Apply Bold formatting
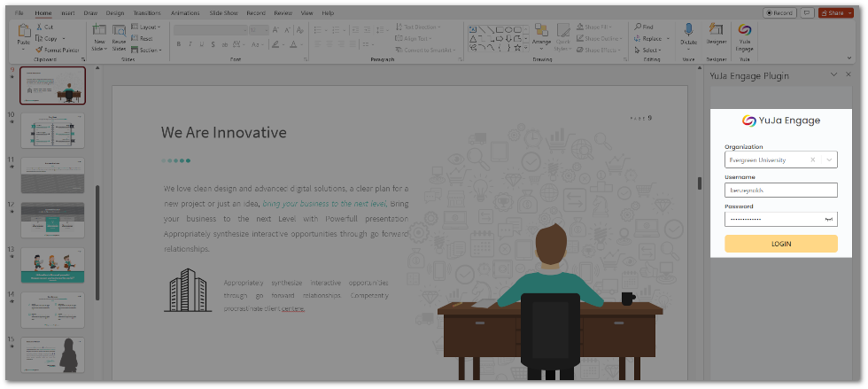 pos(178,44)
